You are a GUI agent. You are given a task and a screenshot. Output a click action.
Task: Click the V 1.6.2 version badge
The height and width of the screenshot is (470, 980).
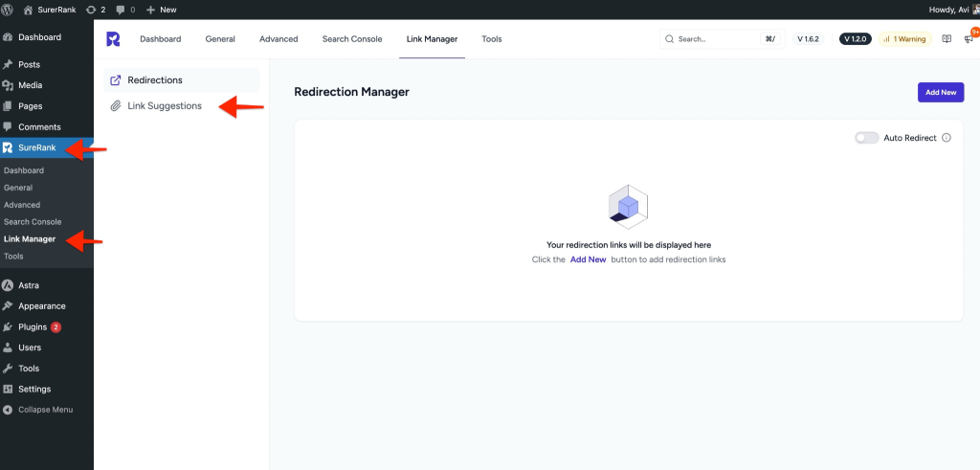[x=808, y=38]
